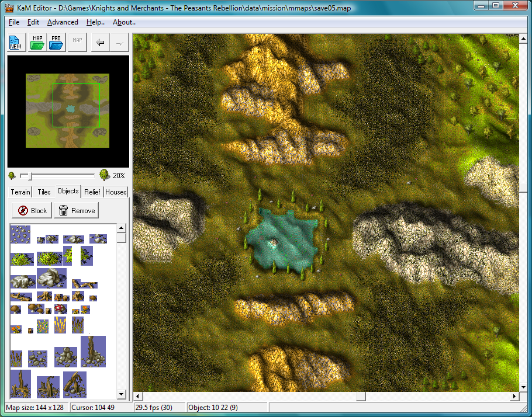Click the map horizontal scroll right arrow
The image size is (532, 417).
tap(514, 396)
